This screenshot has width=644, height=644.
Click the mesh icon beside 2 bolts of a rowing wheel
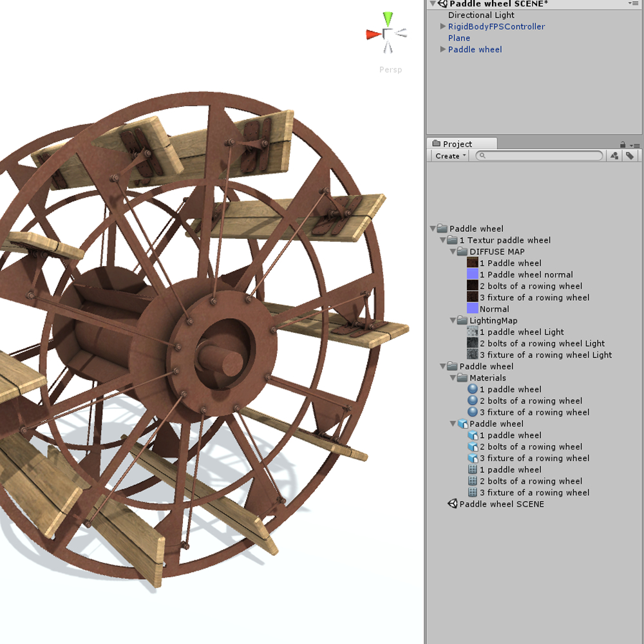coord(475,446)
